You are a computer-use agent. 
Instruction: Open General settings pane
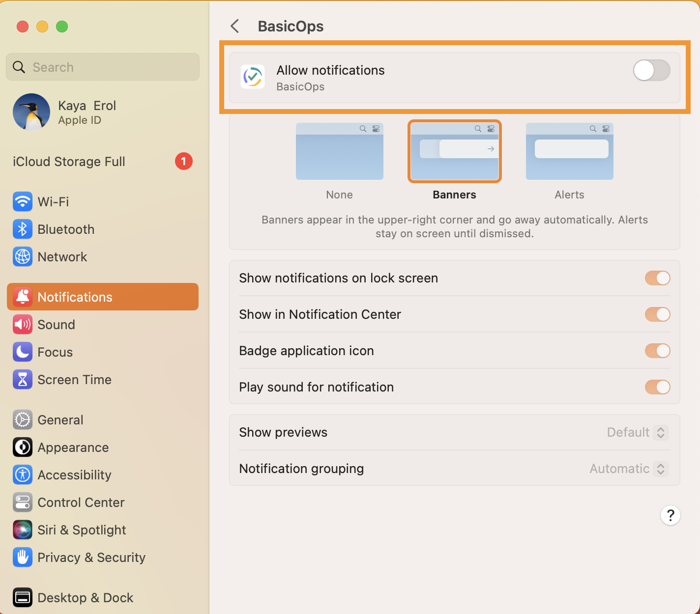click(103, 420)
